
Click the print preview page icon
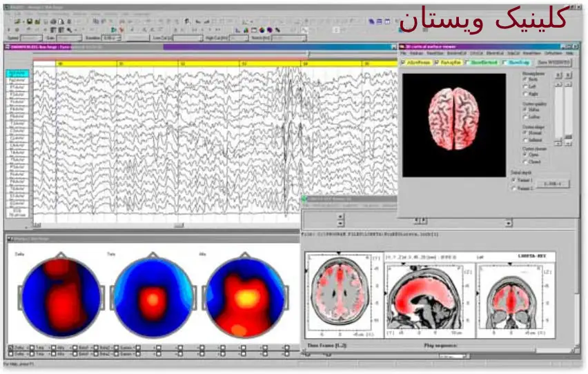point(61,22)
